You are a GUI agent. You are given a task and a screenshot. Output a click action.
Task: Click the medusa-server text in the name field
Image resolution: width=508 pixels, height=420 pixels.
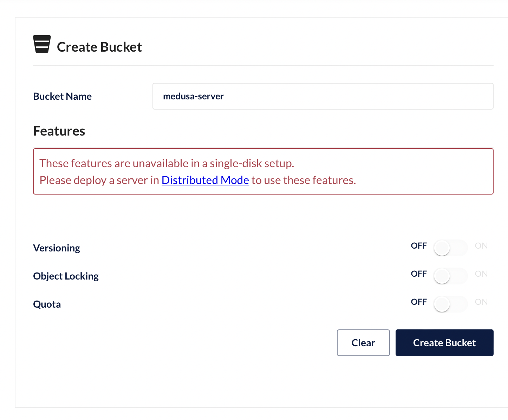194,96
